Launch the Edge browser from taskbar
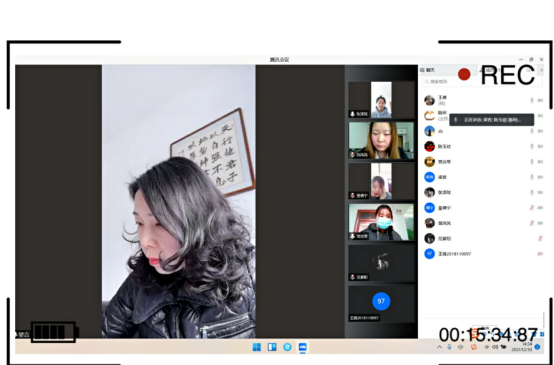 [x=287, y=347]
